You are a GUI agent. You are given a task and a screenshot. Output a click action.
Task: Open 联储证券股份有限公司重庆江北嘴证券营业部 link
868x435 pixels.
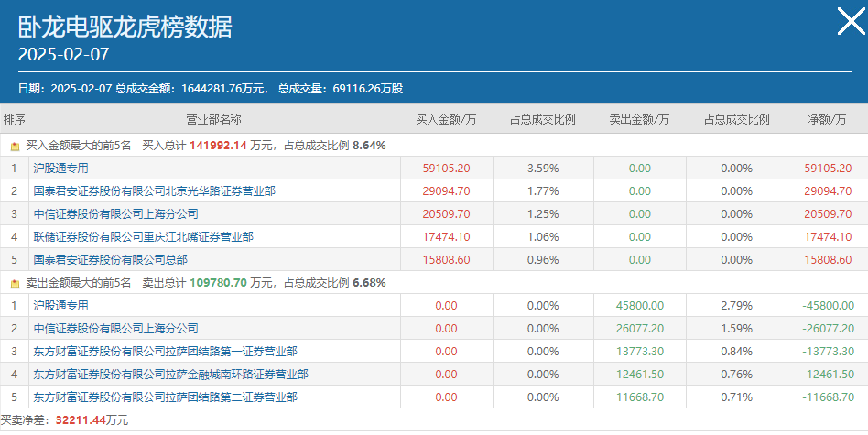pos(144,237)
